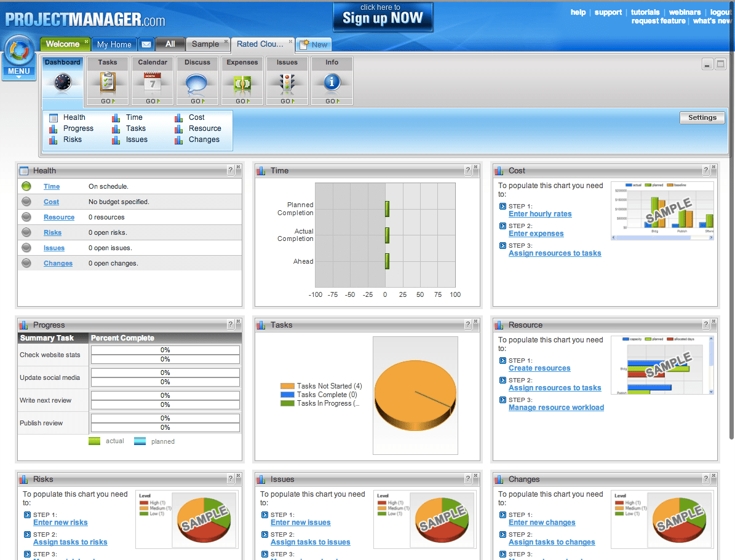The image size is (735, 560).
Task: Open the Tasks clipboard icon
Action: pyautogui.click(x=108, y=82)
